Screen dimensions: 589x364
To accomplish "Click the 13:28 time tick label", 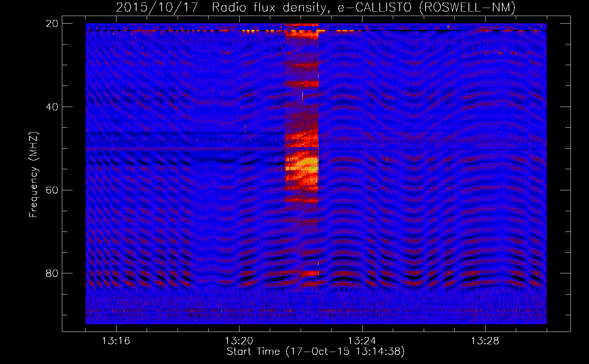I will [485, 341].
